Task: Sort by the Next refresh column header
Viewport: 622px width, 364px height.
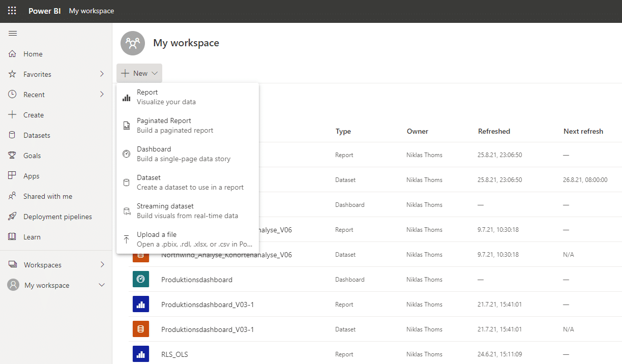Action: (x=583, y=131)
